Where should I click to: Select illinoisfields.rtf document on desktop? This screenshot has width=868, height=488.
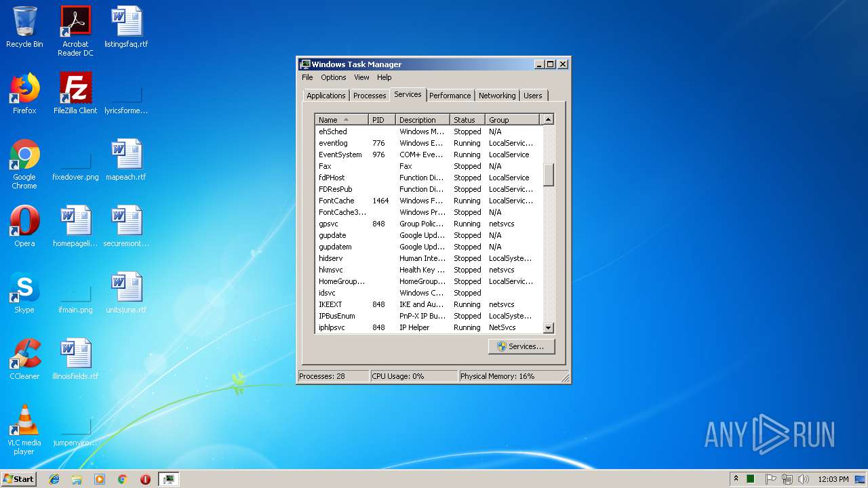(x=75, y=360)
